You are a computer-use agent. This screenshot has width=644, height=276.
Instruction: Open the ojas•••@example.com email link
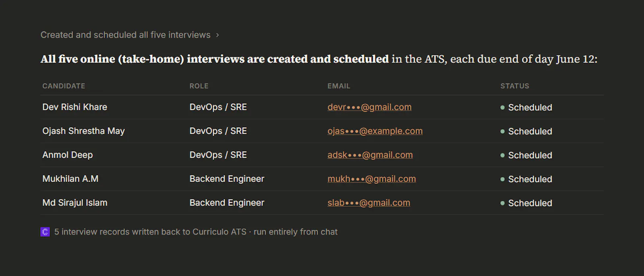click(x=375, y=131)
